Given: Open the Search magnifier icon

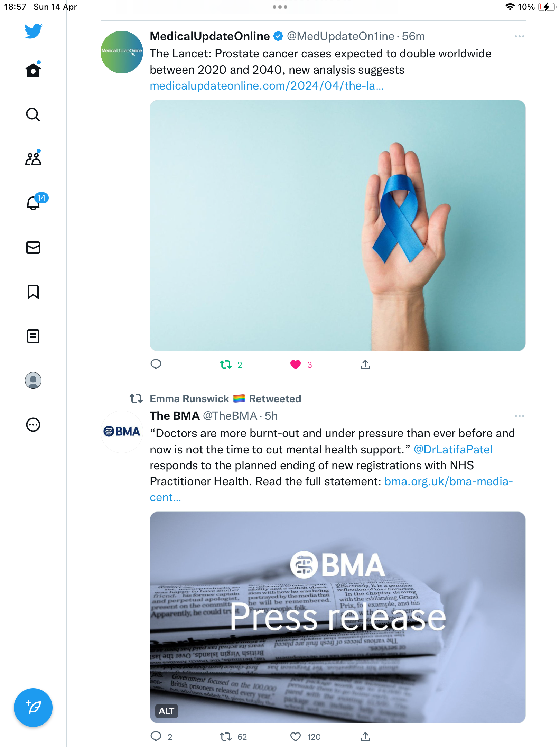Looking at the screenshot, I should click(x=33, y=114).
